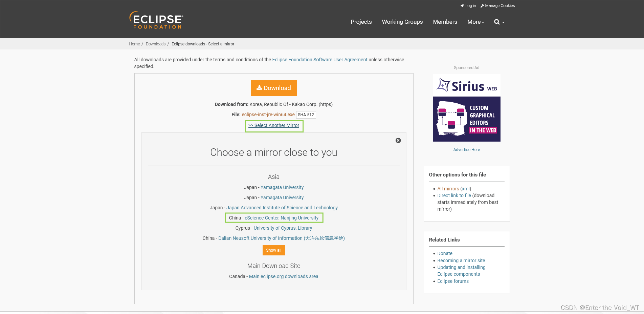Screen dimensions: 644x314
Task: Open Main eclipse.org downloads area
Action: click(x=284, y=276)
